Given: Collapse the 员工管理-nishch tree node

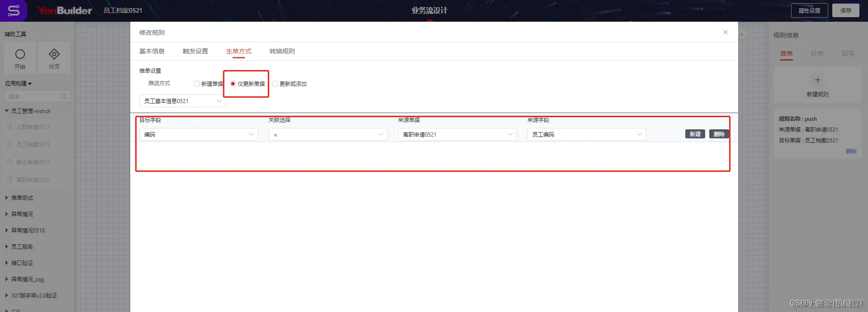Looking at the screenshot, I should pos(7,111).
